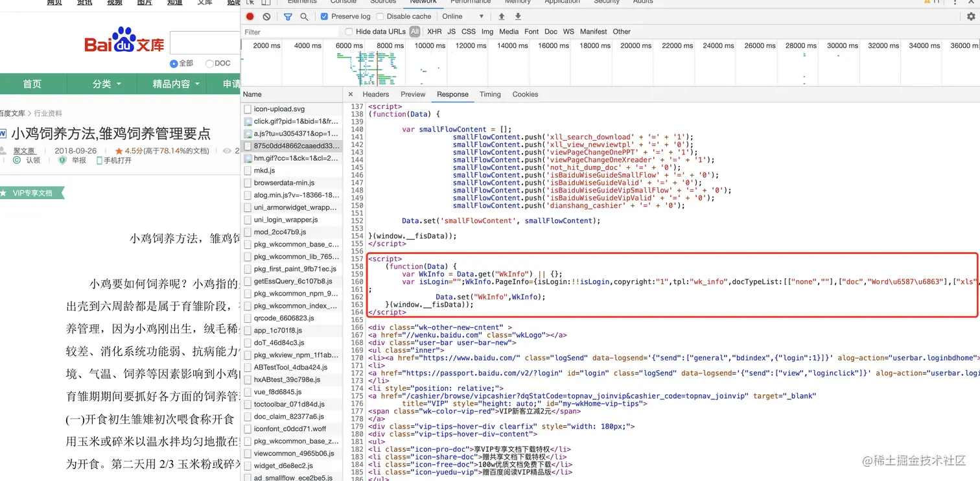Enable Hide data URLs checkbox
Screen dimensions: 980x481
tap(349, 31)
